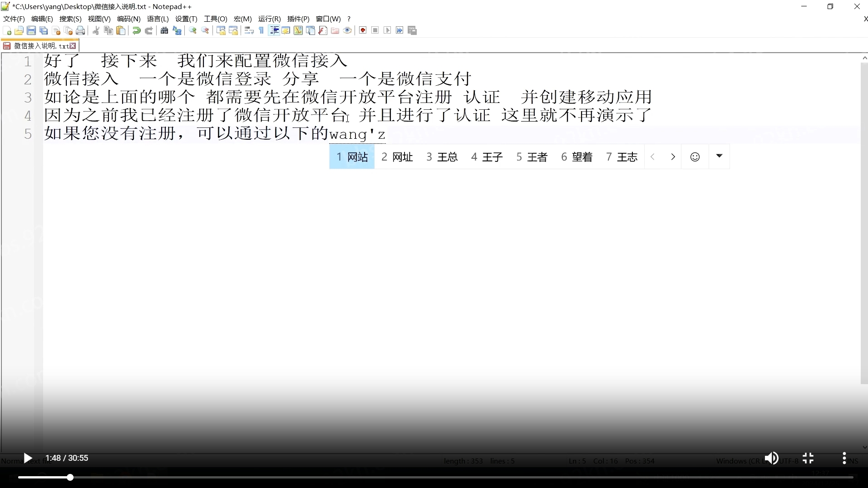Click the Save All toolbar icon
The width and height of the screenshot is (868, 488).
tap(44, 30)
